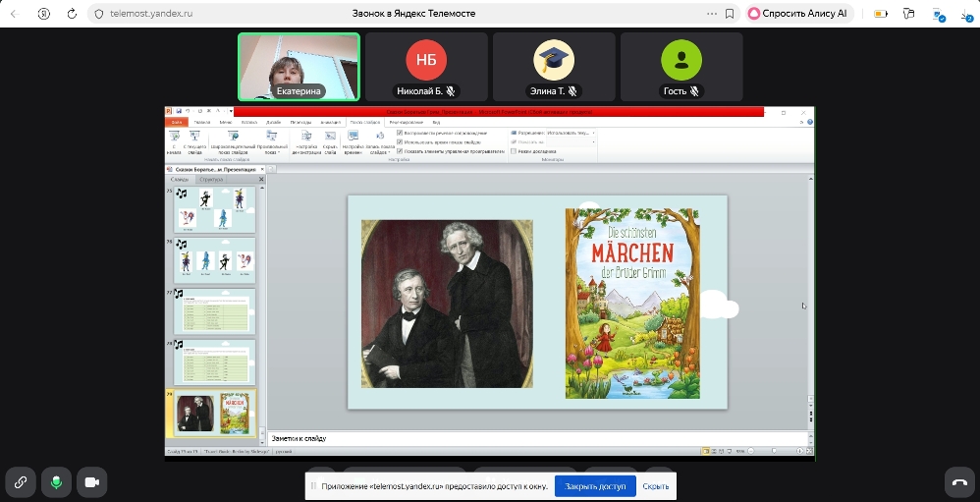Viewport: 980px width, 502px height.
Task: Open the browser three-dots page menu
Action: pyautogui.click(x=711, y=14)
